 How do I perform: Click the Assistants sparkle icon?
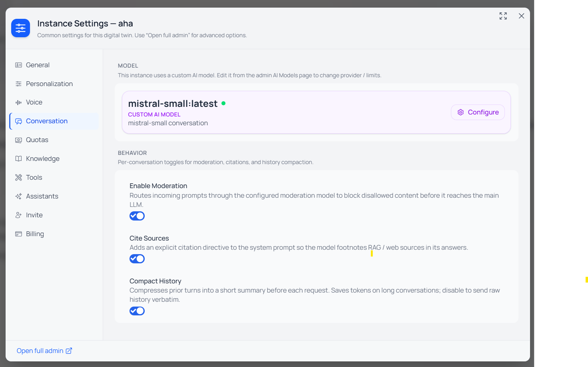click(18, 196)
